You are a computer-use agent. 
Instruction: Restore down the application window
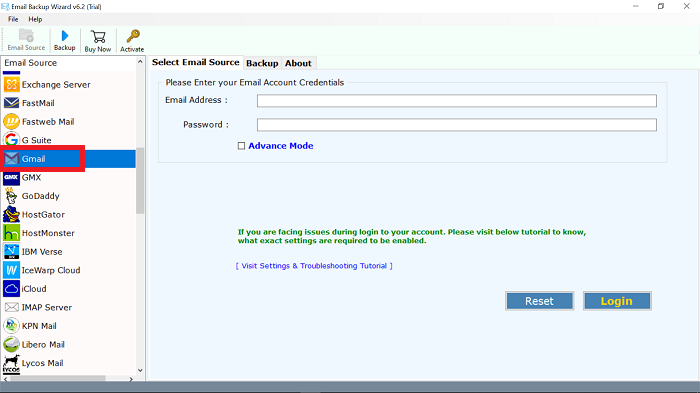point(661,6)
